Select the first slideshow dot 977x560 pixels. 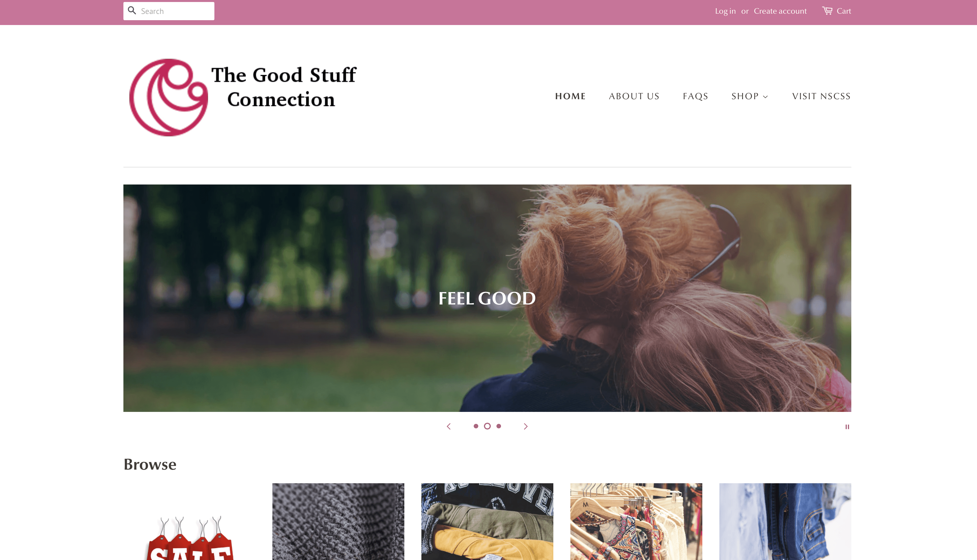(x=476, y=426)
